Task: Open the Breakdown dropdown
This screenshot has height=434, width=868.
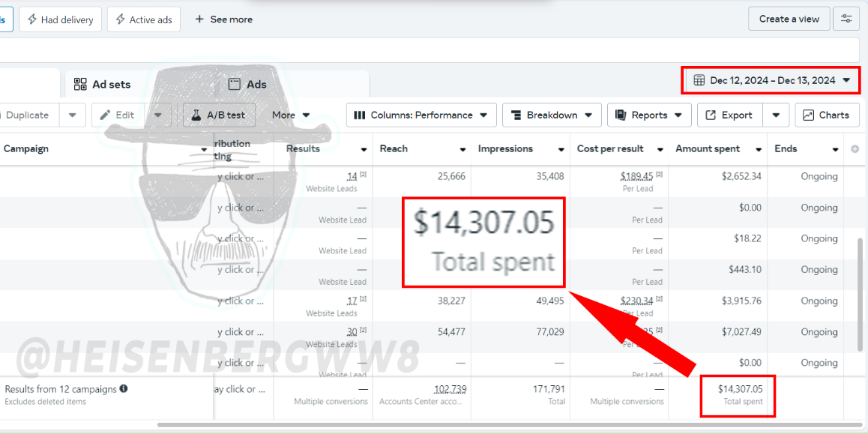Action: coord(552,115)
